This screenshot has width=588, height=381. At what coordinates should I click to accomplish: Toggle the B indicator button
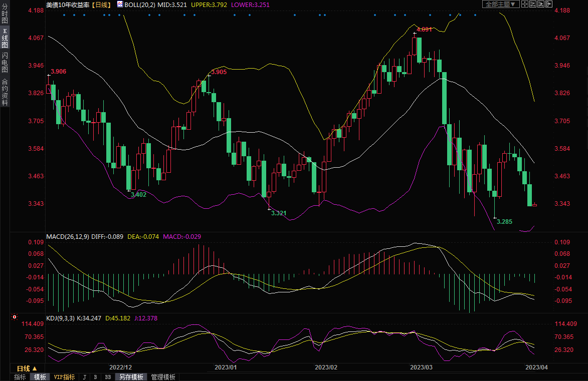pyautogui.click(x=95, y=377)
